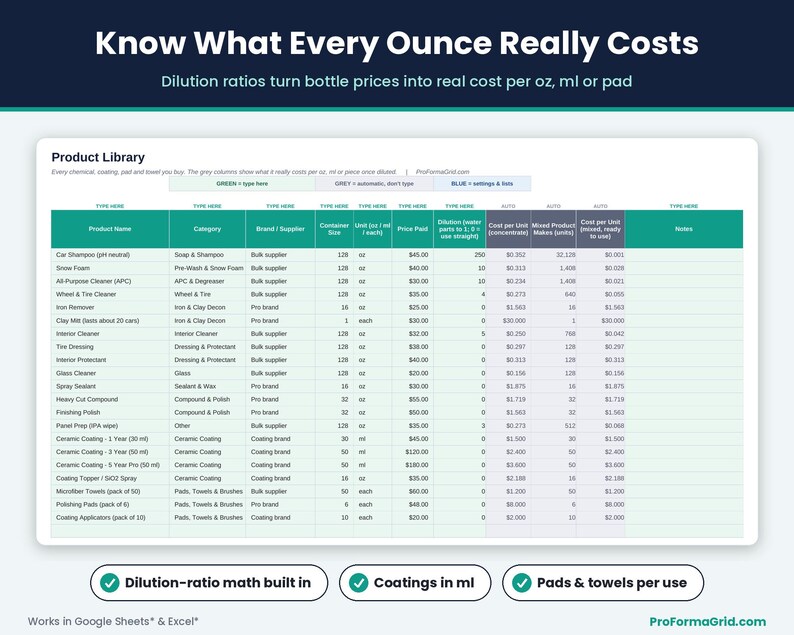The image size is (794, 635).
Task: Select the All-Purpose Cleaner (APC) cell
Action: (x=110, y=281)
